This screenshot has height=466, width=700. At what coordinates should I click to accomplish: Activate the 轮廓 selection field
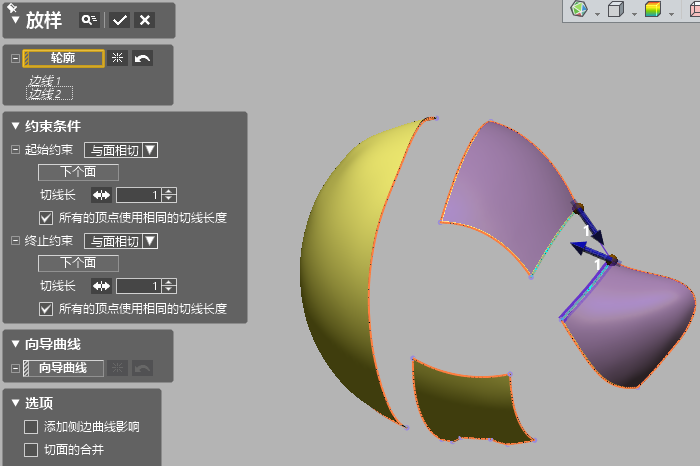63,58
